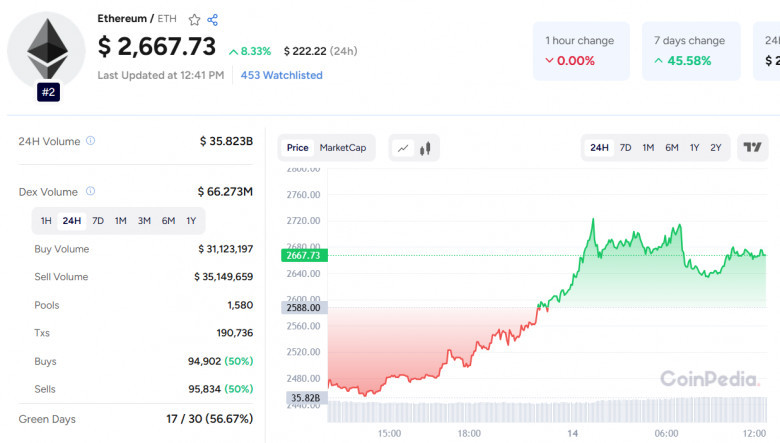Click the favorite star icon next to Ethereum

pos(194,19)
